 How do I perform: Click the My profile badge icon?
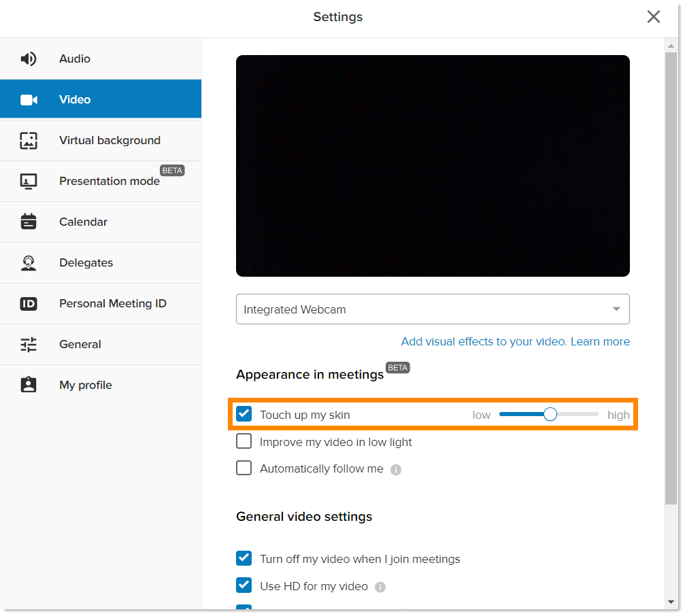(29, 385)
